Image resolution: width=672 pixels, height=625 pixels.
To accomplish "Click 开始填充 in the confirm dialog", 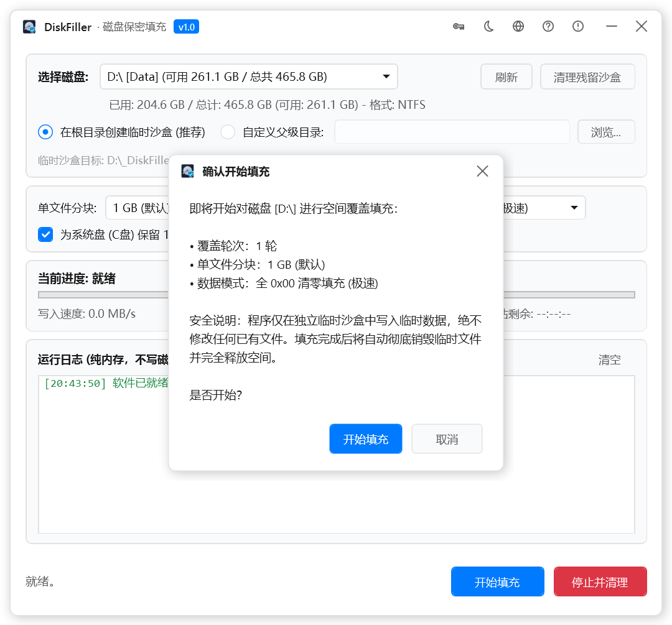I will (x=366, y=438).
